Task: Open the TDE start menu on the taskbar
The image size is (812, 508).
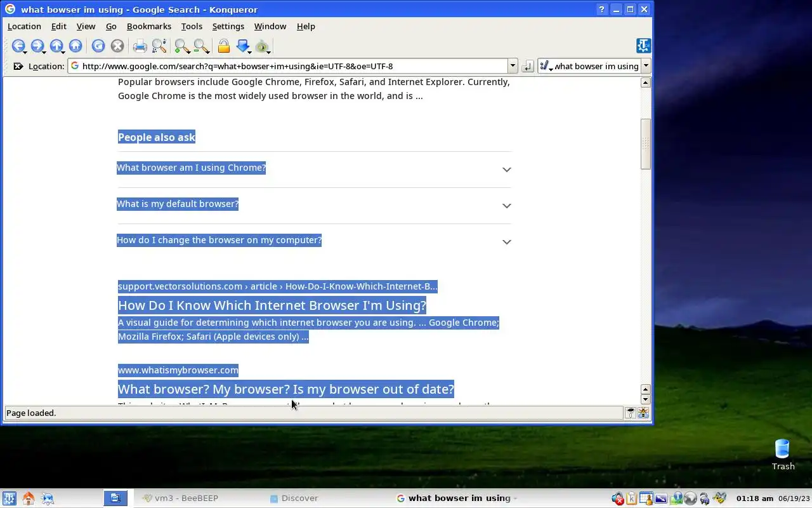Action: [x=9, y=498]
